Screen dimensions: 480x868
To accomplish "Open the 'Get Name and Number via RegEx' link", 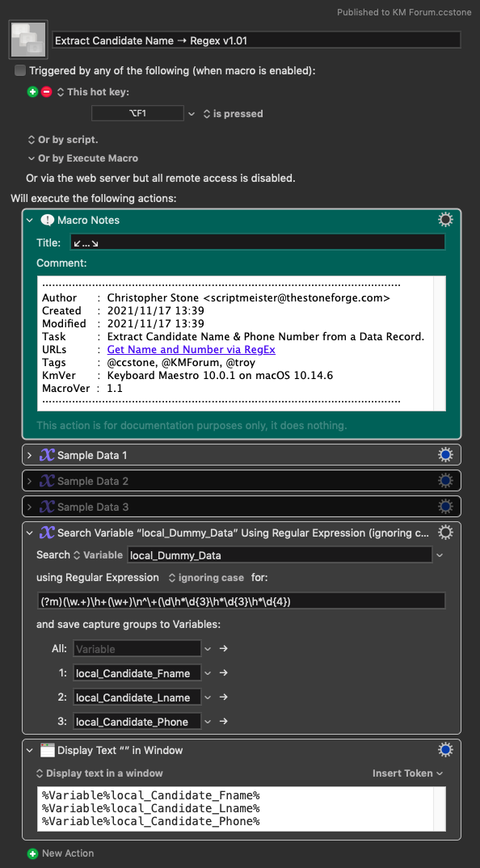I will 191,349.
